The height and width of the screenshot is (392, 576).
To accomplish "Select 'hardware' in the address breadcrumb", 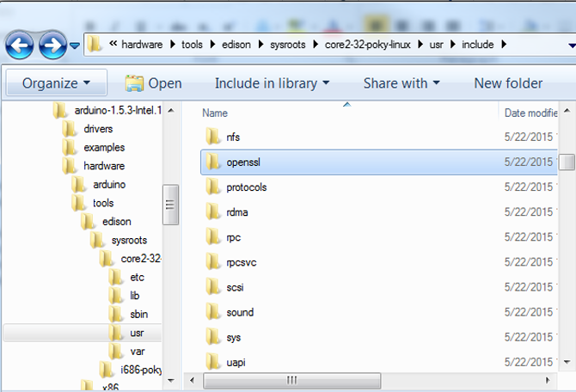I will (142, 45).
